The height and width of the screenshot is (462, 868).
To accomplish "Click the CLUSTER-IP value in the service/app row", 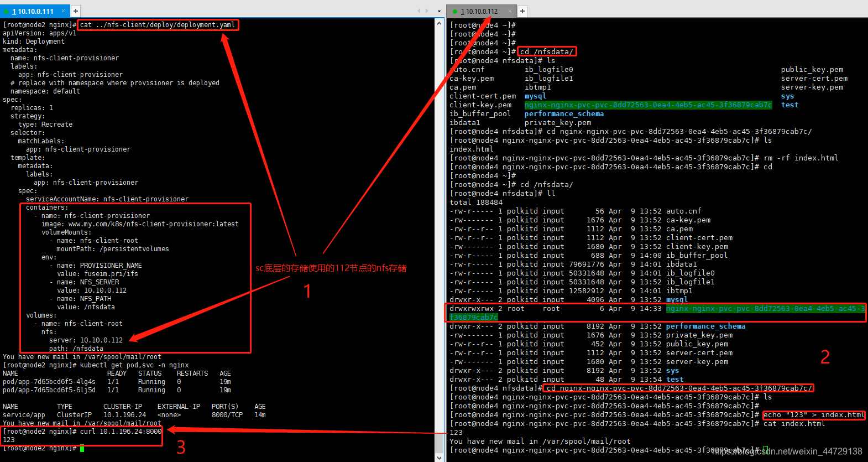I will (x=125, y=415).
